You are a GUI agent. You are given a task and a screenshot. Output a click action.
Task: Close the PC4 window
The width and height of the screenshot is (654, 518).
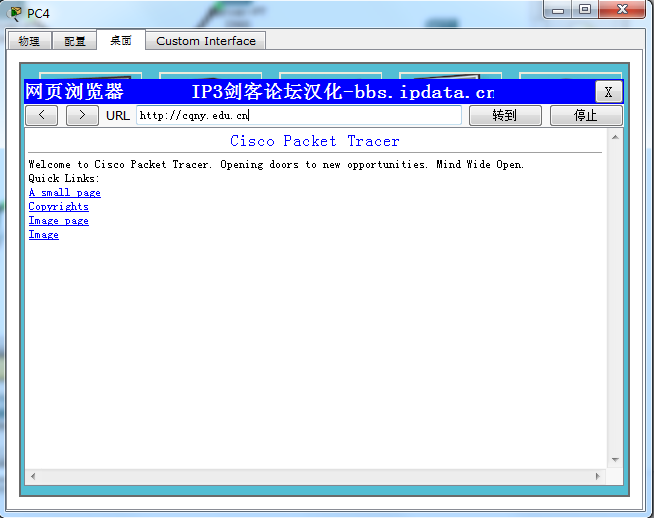click(622, 9)
